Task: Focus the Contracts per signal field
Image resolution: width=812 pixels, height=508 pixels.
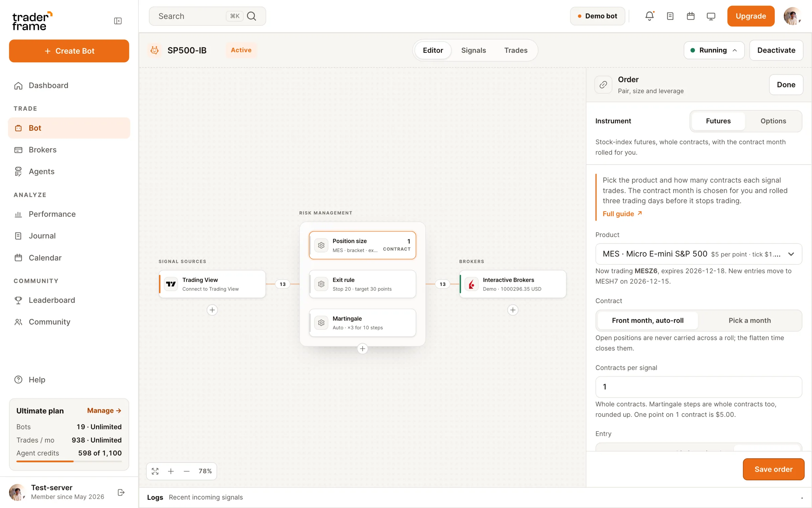Action: point(699,387)
